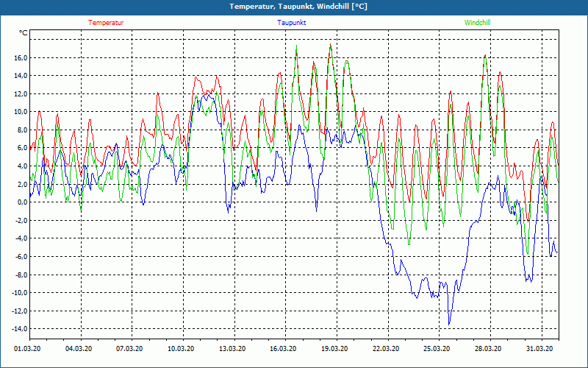
Task: Click the 19.03.20 date label
Action: coord(334,349)
